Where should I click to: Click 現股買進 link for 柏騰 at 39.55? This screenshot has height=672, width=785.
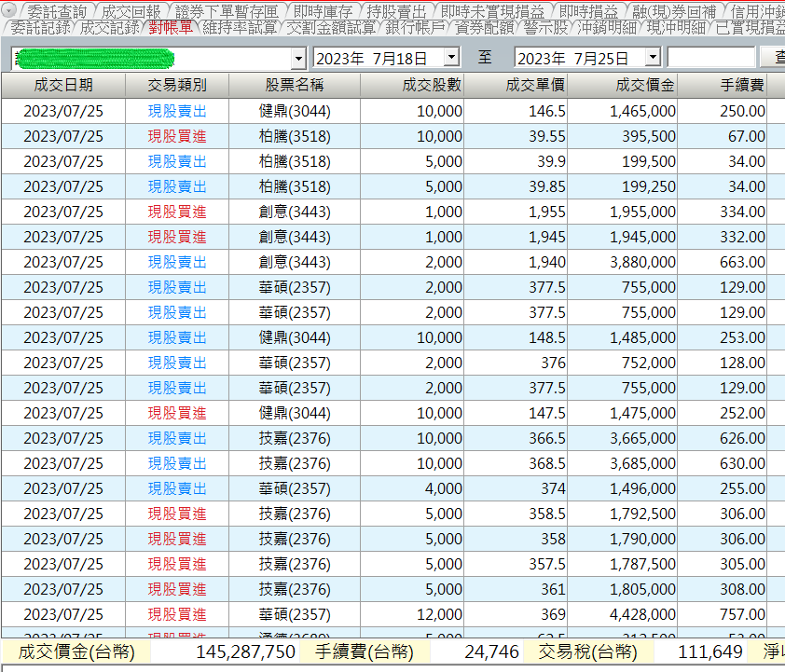click(x=177, y=136)
